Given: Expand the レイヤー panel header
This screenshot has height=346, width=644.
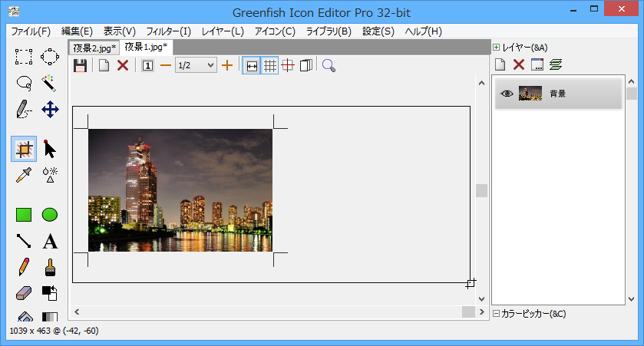Looking at the screenshot, I should pyautogui.click(x=497, y=48).
